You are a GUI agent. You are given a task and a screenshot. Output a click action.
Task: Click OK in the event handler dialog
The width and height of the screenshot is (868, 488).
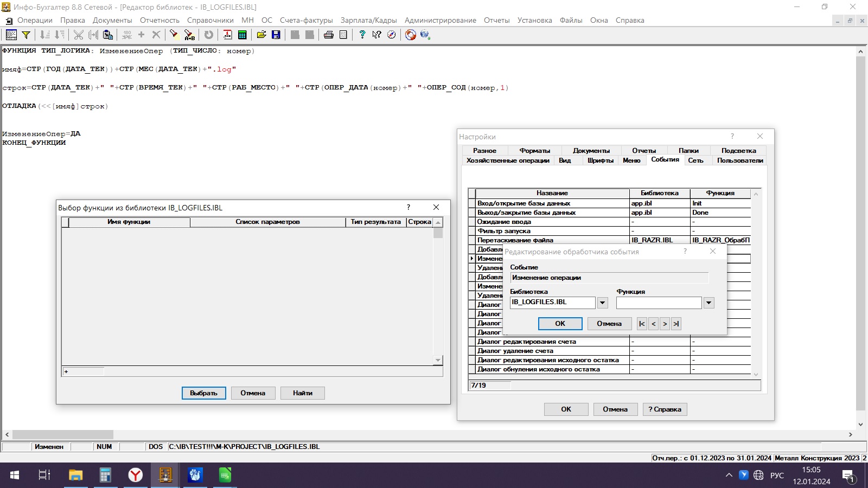[560, 324]
